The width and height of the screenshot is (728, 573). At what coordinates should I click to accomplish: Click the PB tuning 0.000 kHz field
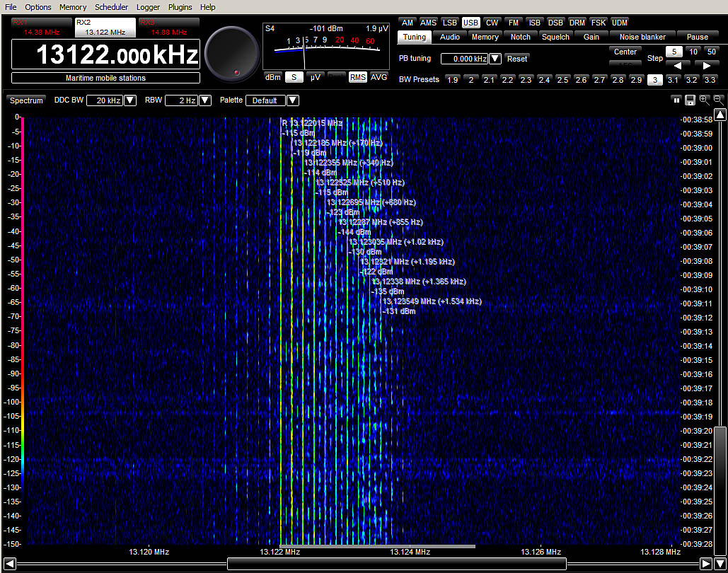pyautogui.click(x=465, y=59)
